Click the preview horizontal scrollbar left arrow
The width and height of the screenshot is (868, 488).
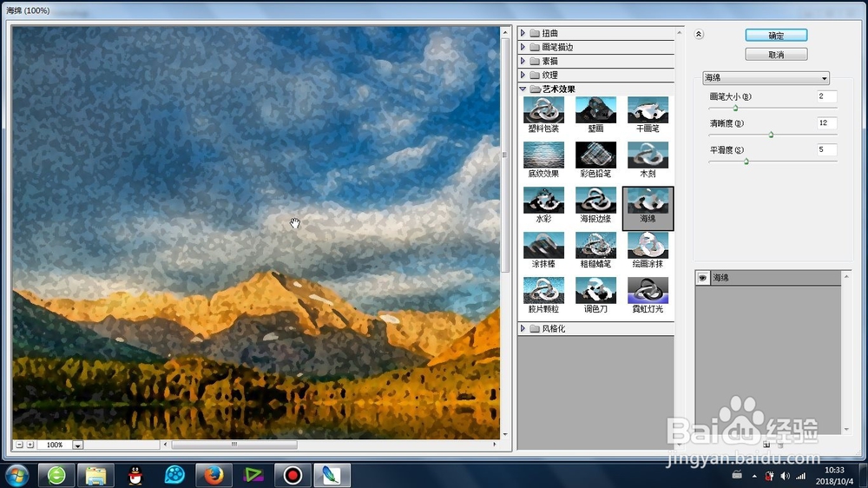165,445
